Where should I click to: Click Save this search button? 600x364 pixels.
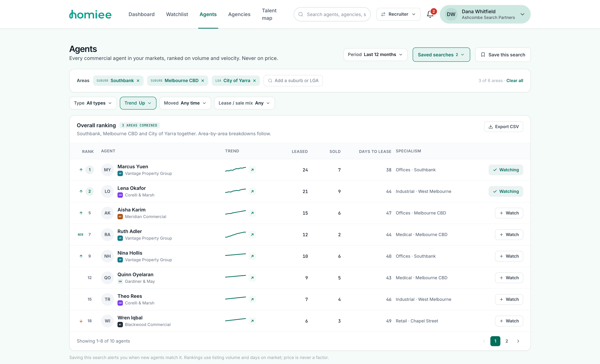point(503,55)
